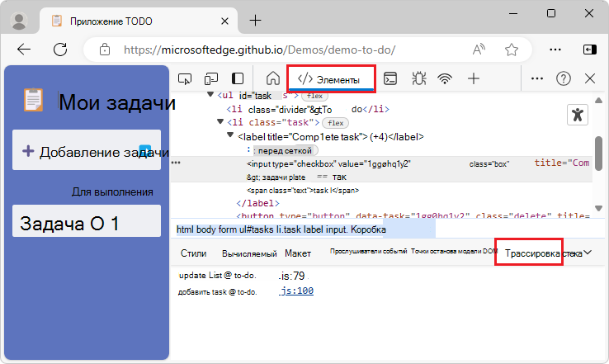Select button type="button" delete DOM node

point(413,215)
